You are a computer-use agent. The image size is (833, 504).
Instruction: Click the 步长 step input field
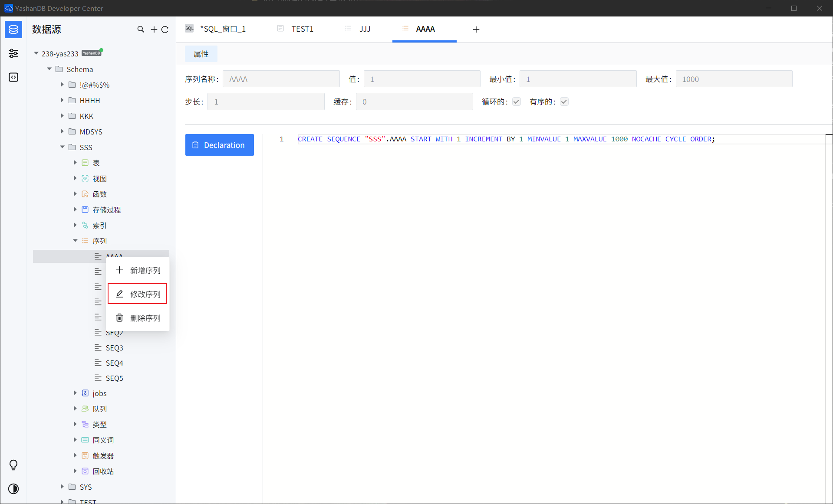coord(266,101)
